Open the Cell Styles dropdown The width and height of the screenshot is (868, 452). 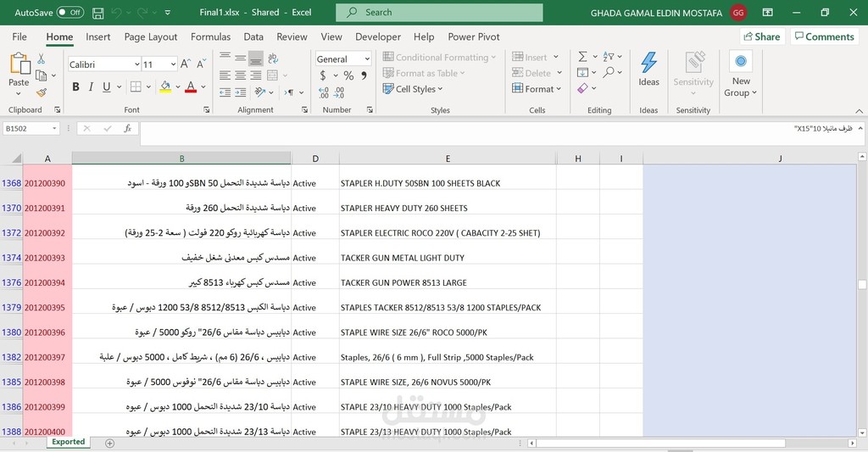coord(413,89)
